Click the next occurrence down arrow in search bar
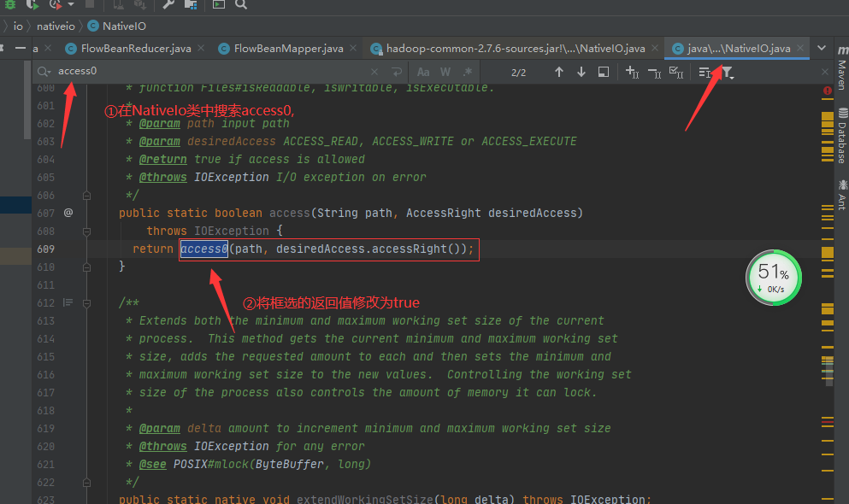Image resolution: width=849 pixels, height=504 pixels. tap(582, 72)
